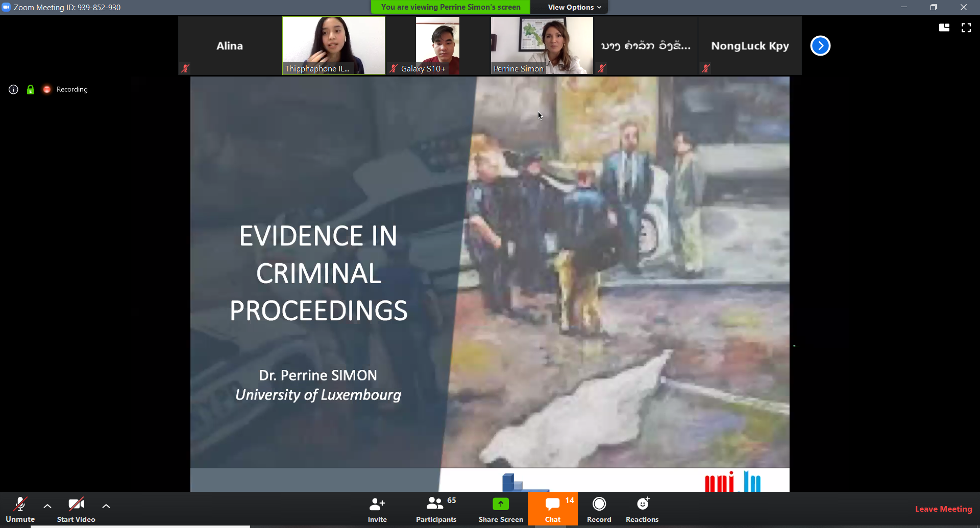Select Galaxy S10+ video thumbnail
The image size is (980, 528).
(438, 46)
